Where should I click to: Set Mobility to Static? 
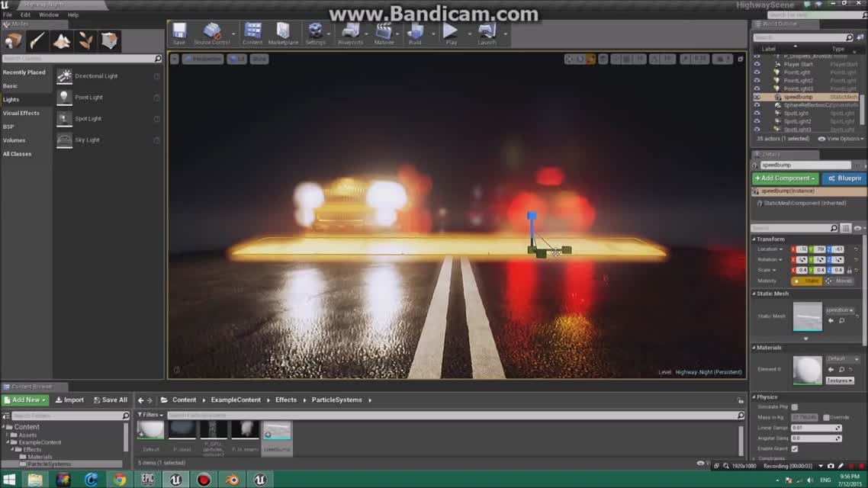coord(806,281)
